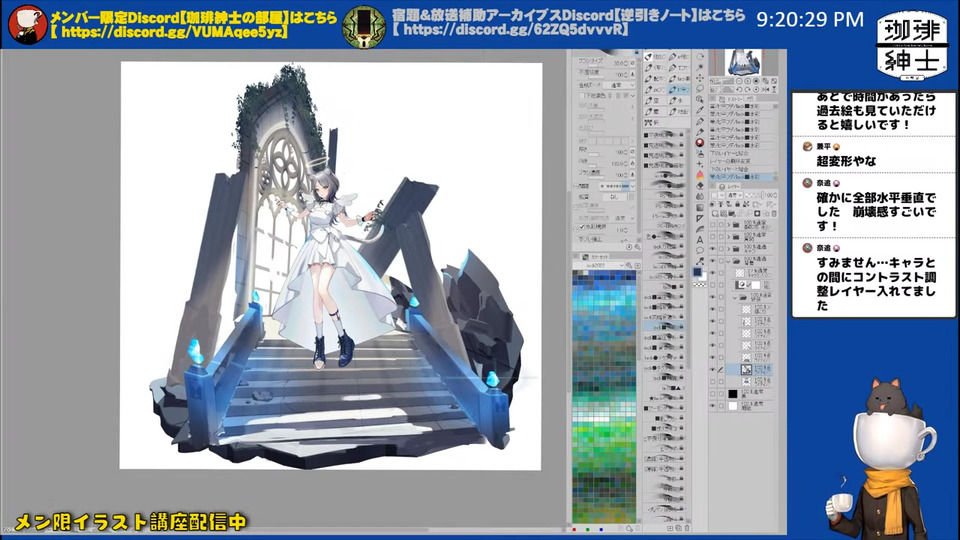
Task: Select the Correct Line tool
Action: (700, 260)
